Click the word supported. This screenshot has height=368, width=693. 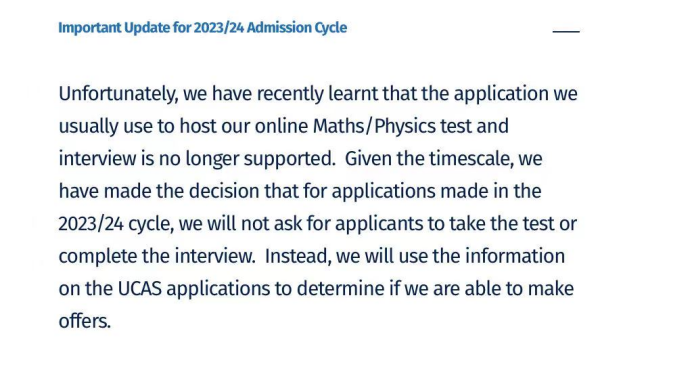290,159
